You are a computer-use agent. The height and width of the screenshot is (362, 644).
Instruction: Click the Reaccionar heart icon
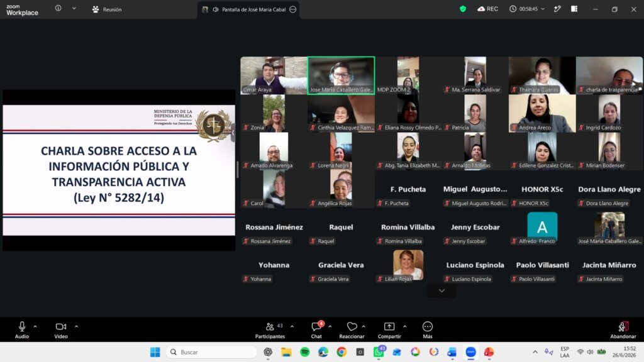point(352,326)
